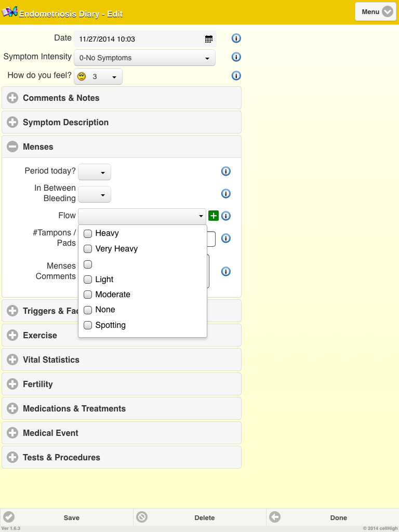Viewport: 399px width, 532px height.
Task: Check the Light flow option
Action: (x=88, y=279)
